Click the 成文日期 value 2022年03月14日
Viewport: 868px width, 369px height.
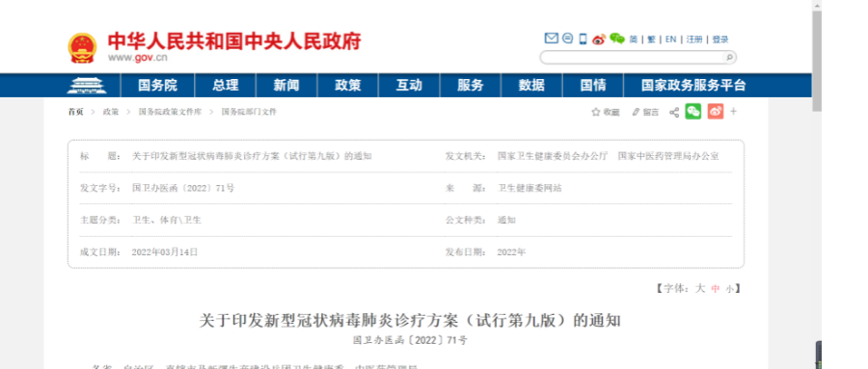point(164,252)
